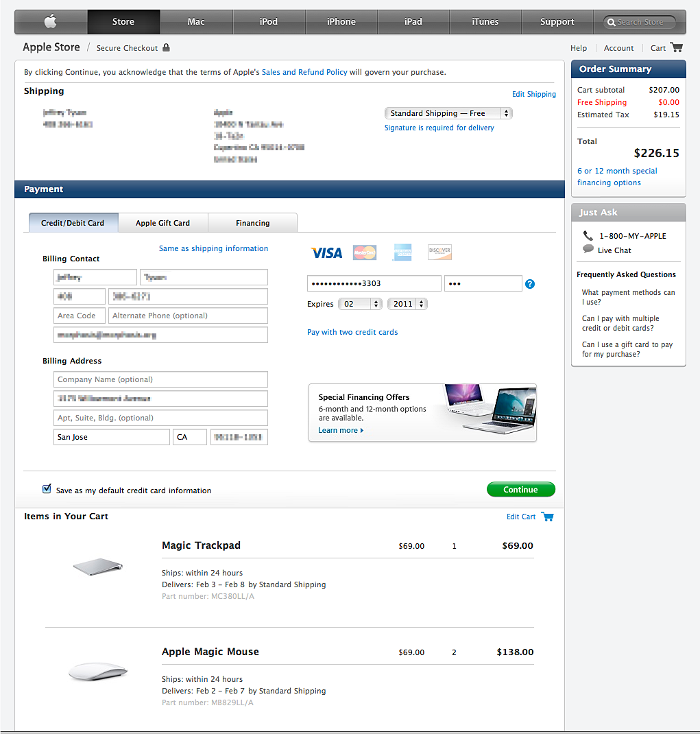
Task: Click the Magic Trackpad product title
Action: (201, 545)
